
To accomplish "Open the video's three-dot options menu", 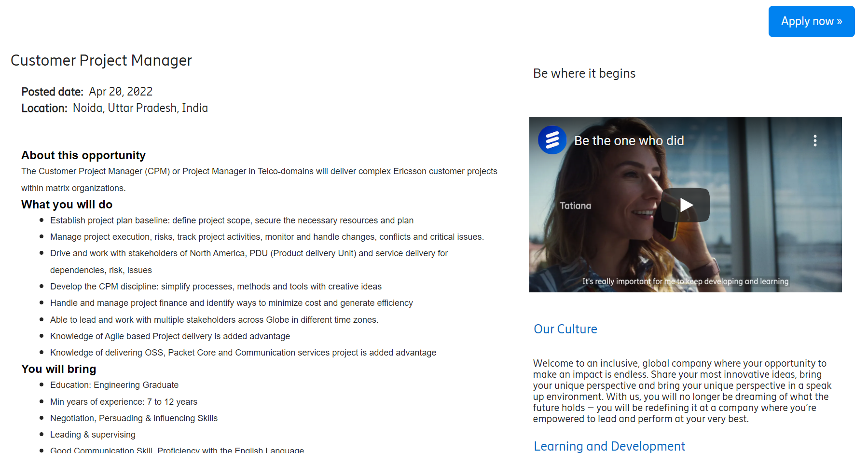I will 815,140.
